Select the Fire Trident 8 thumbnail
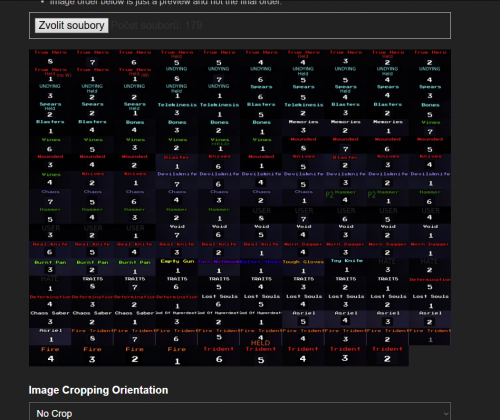The width and height of the screenshot is (500, 420). [92, 336]
